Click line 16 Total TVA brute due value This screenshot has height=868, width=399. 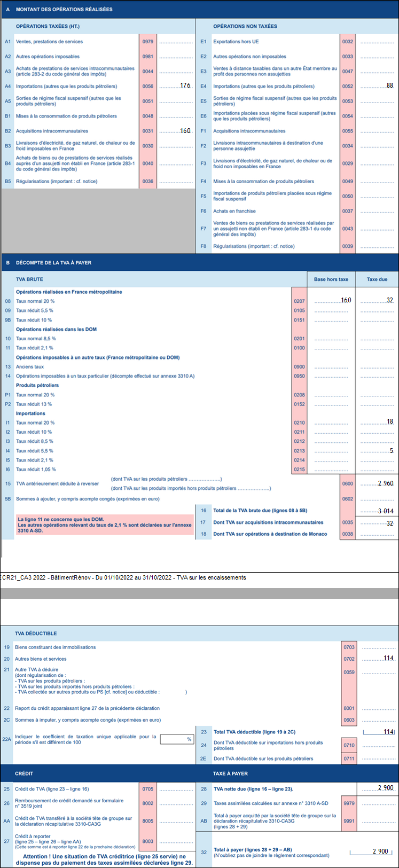(x=377, y=511)
